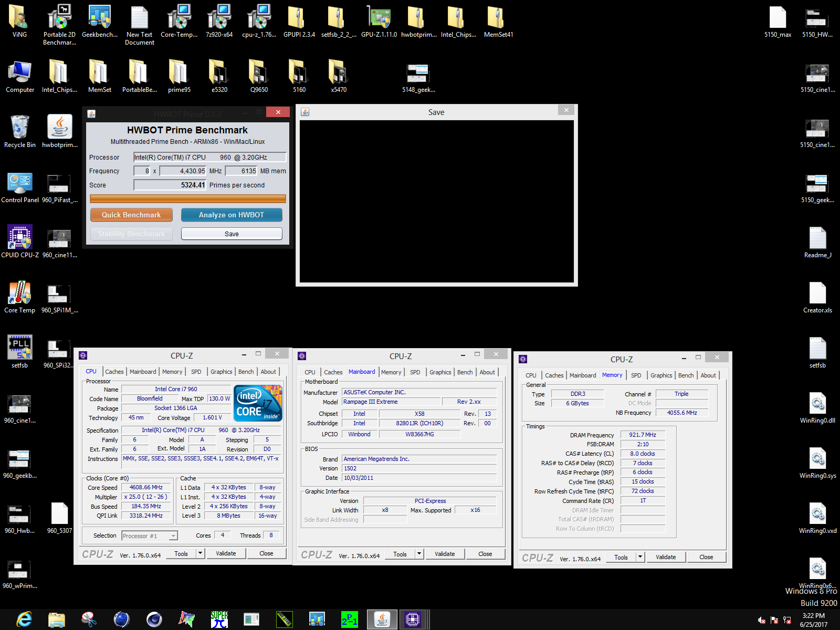This screenshot has width=840, height=630.
Task: Open Internet Explorer from taskbar
Action: (24, 619)
